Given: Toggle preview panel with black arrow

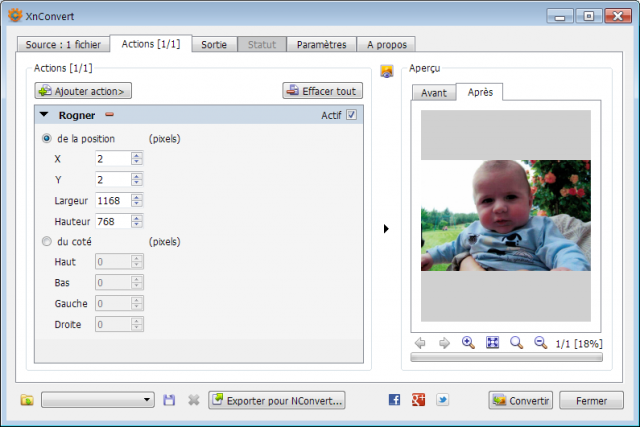Looking at the screenshot, I should (386, 229).
